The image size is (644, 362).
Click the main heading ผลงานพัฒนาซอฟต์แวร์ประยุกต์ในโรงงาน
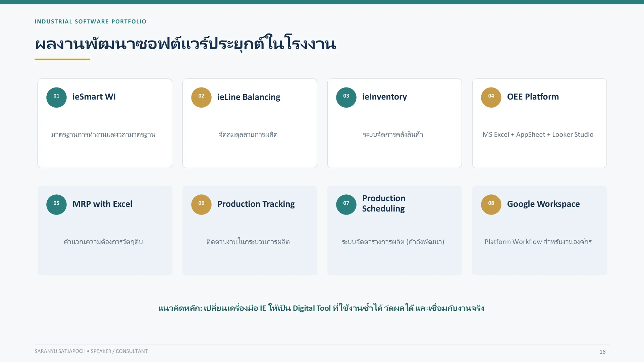[185, 44]
